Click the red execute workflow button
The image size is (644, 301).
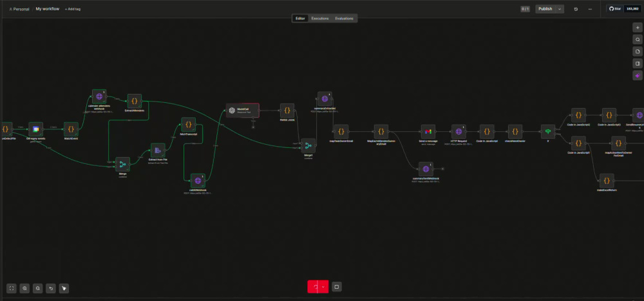click(314, 287)
